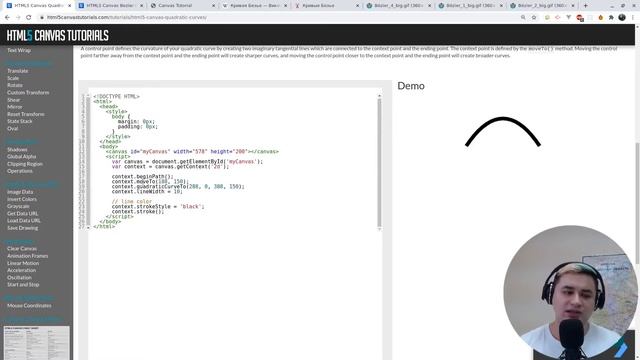Open a new browser tab with plus
The height and width of the screenshot is (360, 640).
(585, 6)
